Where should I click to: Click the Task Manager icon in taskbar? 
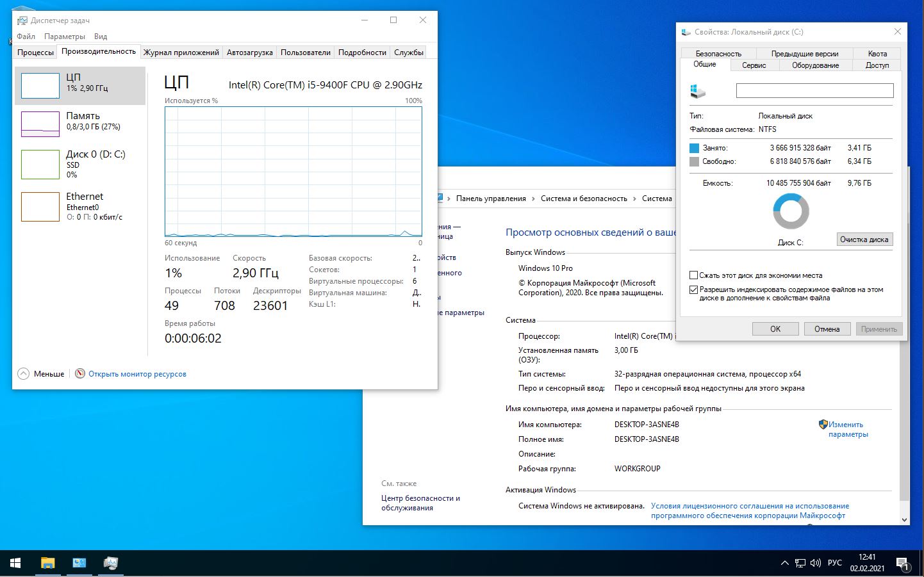(x=111, y=563)
